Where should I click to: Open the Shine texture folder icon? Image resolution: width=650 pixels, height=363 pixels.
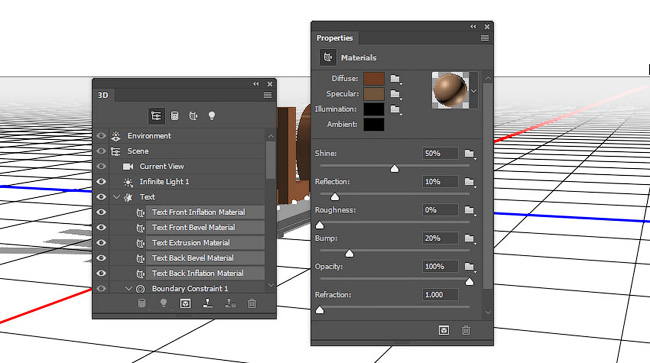pyautogui.click(x=469, y=154)
